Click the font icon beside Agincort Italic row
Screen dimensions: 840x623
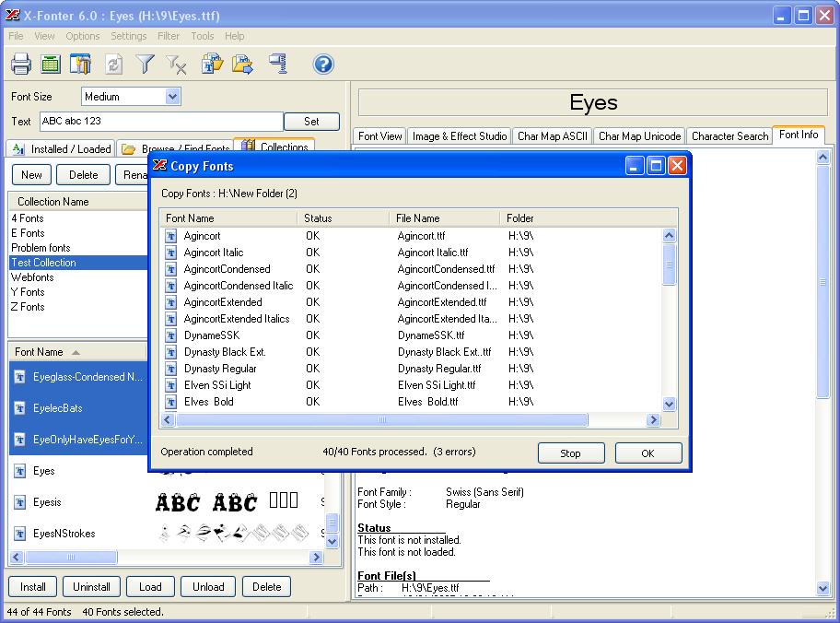[171, 253]
